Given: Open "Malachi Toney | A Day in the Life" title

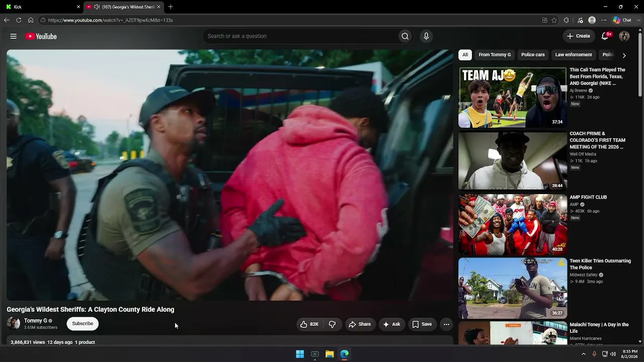Looking at the screenshot, I should [x=599, y=328].
